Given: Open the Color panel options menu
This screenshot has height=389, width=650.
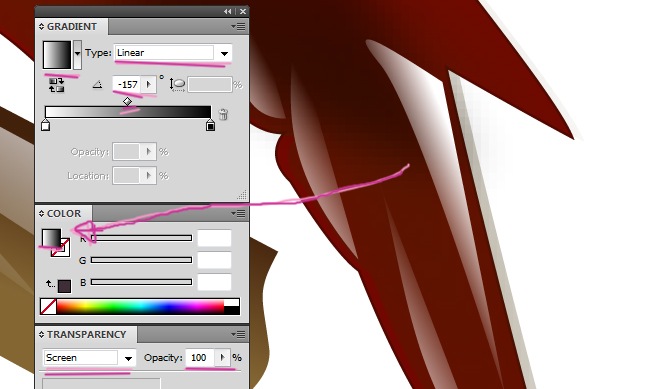Looking at the screenshot, I should (238, 214).
